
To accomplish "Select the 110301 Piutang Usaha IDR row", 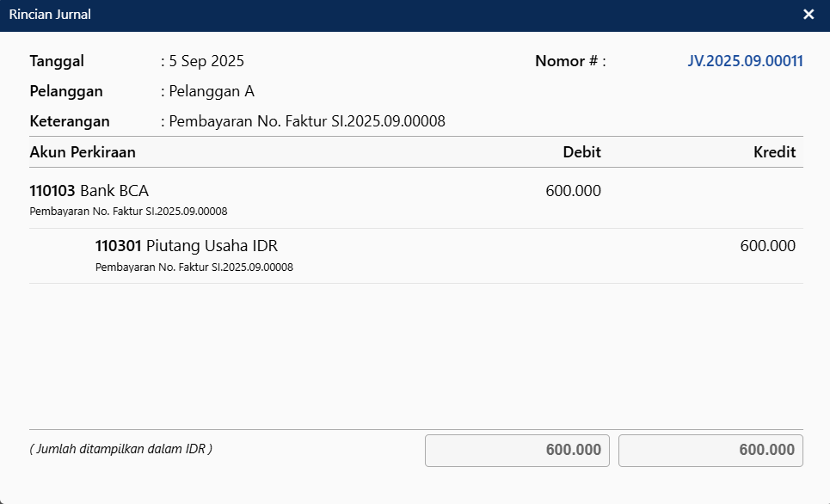I will (x=187, y=246).
